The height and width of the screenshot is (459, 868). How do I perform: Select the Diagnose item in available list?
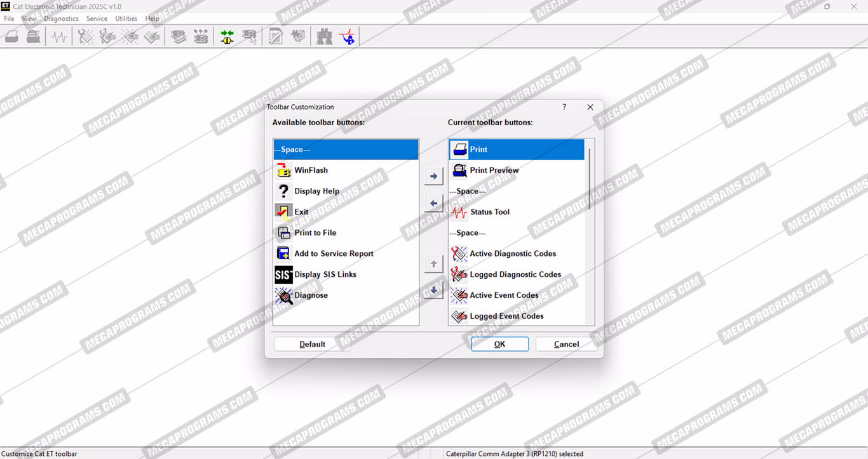(311, 296)
